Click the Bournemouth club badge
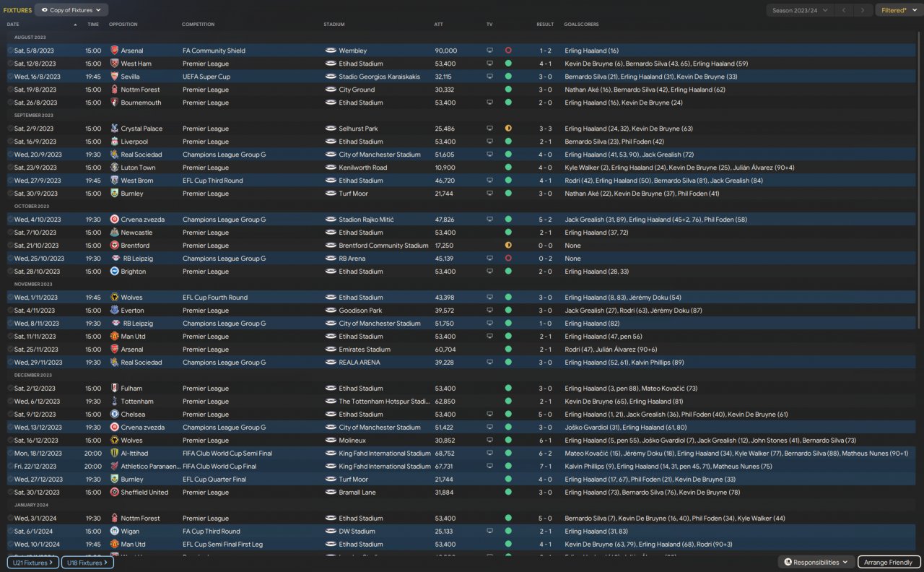 point(115,103)
